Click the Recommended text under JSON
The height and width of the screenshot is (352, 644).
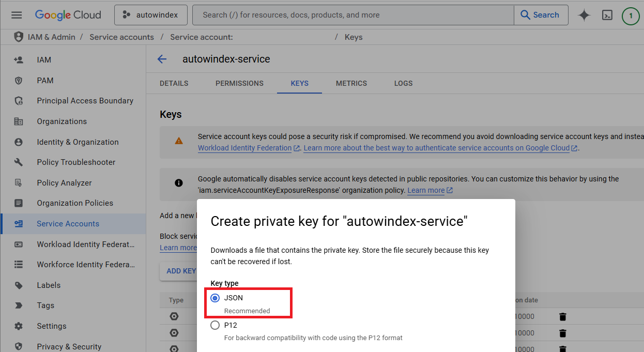[247, 311]
